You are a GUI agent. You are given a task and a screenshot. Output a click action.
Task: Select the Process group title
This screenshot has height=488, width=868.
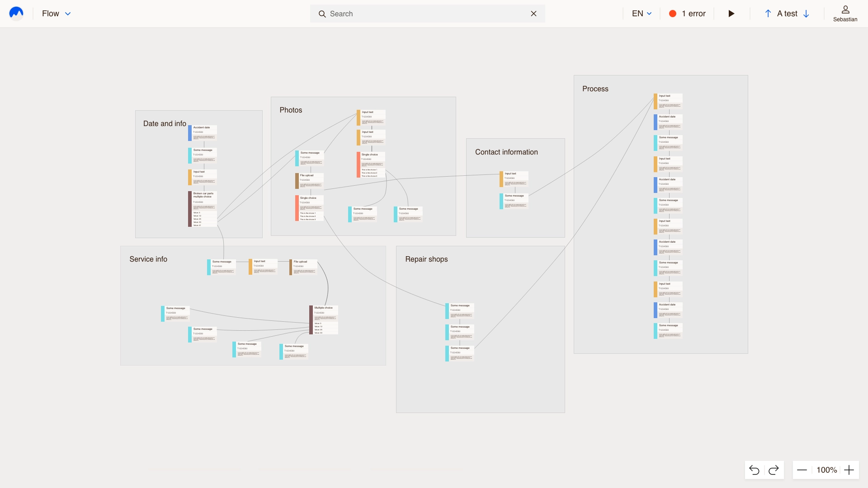click(595, 89)
